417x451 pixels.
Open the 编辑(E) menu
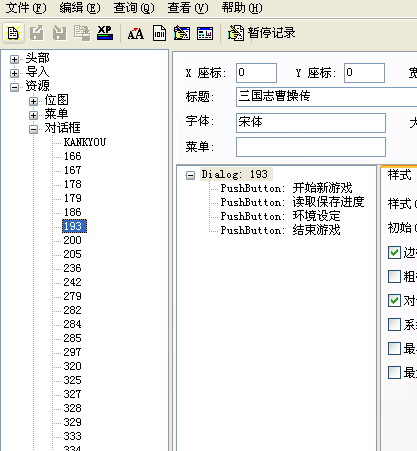[80, 8]
